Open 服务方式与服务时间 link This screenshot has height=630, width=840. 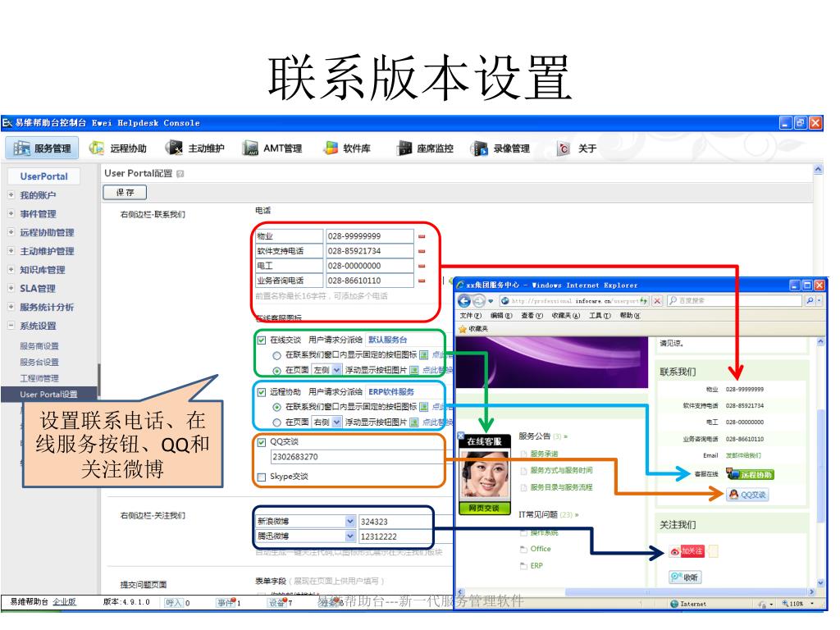(561, 470)
